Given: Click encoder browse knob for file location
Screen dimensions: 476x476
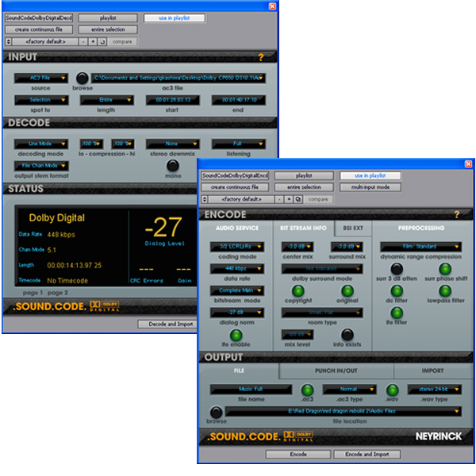Looking at the screenshot, I should tap(216, 412).
